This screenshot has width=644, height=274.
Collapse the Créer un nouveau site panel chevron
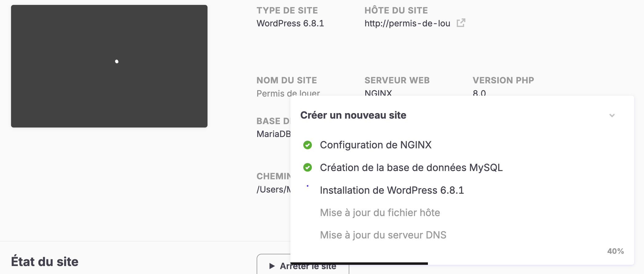pos(612,116)
